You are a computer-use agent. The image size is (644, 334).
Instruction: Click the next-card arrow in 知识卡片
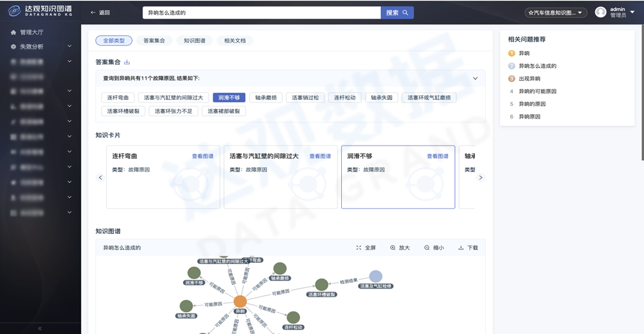point(481,178)
